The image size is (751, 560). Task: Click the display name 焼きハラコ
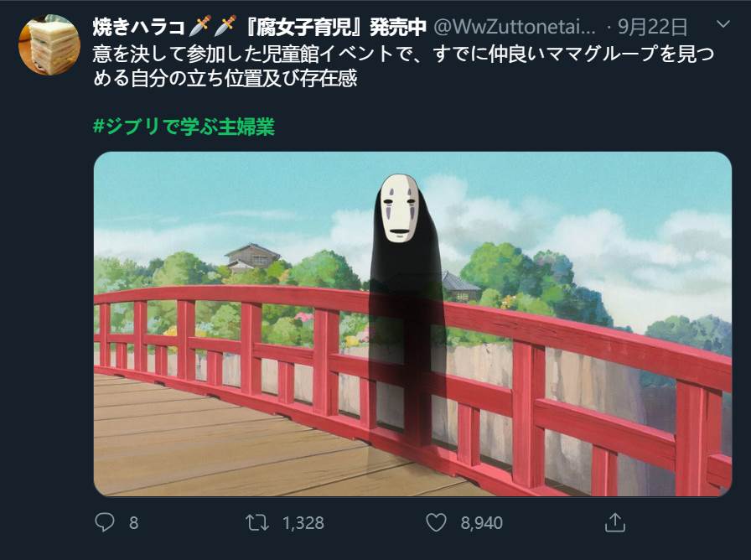click(139, 27)
